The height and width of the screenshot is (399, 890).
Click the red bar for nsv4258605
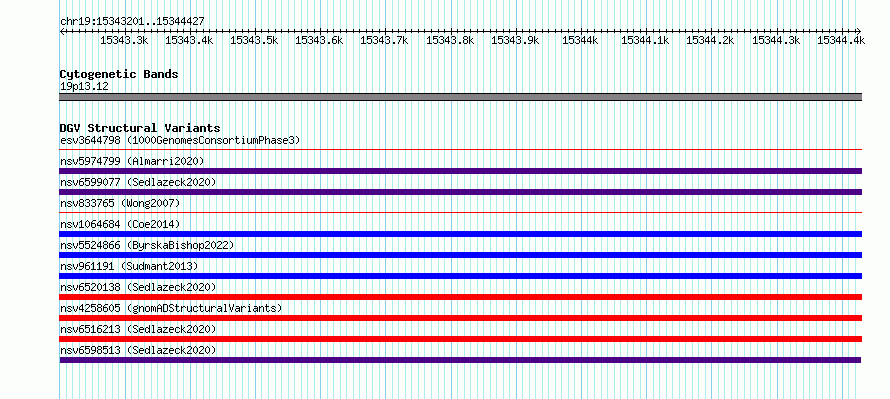pos(461,318)
